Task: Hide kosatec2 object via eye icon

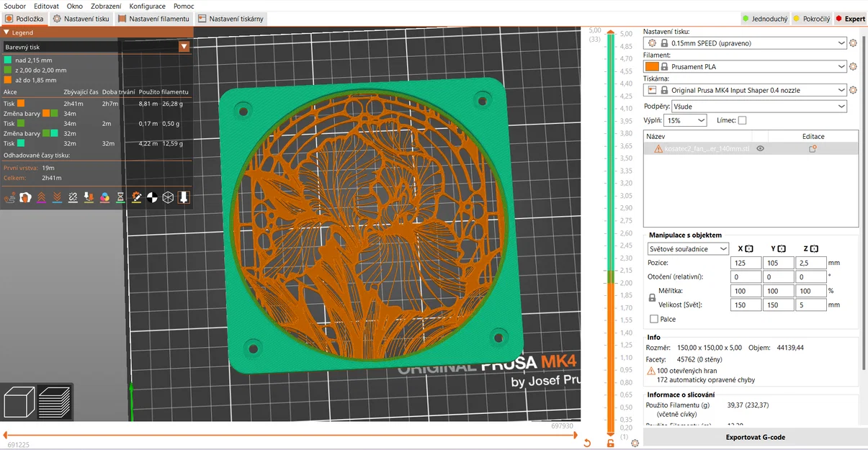Action: point(760,149)
